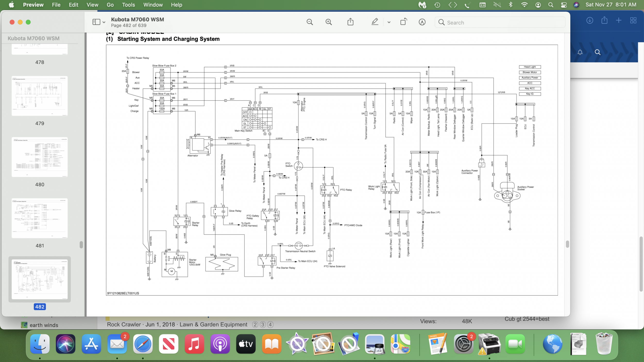This screenshot has width=644, height=362.
Task: Open Mail from the Dock
Action: (117, 344)
